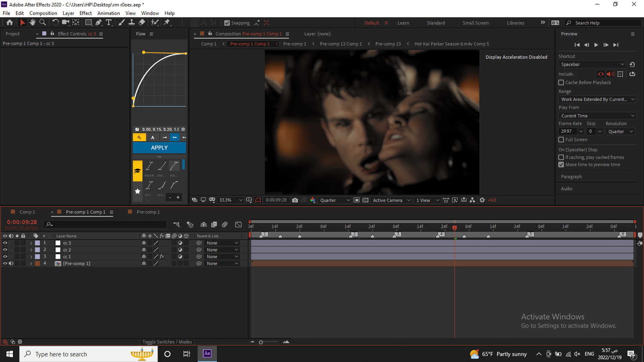Viewport: 644px width, 362px height.
Task: Open the Animation menu
Action: pyautogui.click(x=109, y=13)
